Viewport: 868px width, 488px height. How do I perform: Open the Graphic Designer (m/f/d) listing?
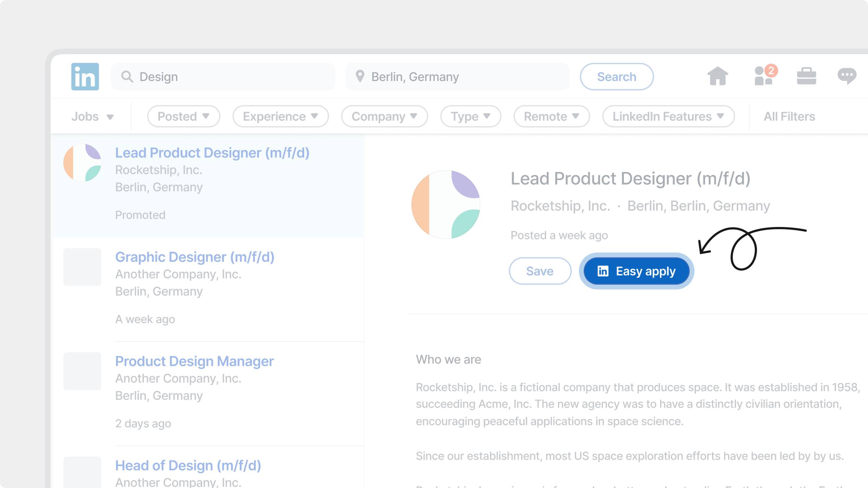[x=194, y=257]
